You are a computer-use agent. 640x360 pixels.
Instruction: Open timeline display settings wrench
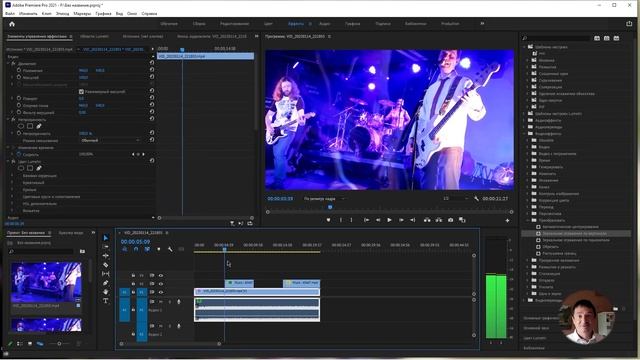(170, 249)
